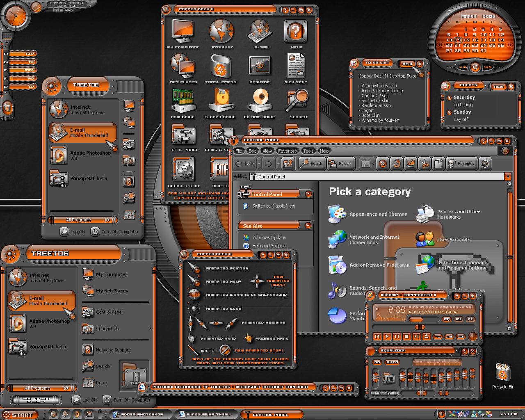Expand the Connect To submenu
The height and width of the screenshot is (420, 525).
[117, 329]
